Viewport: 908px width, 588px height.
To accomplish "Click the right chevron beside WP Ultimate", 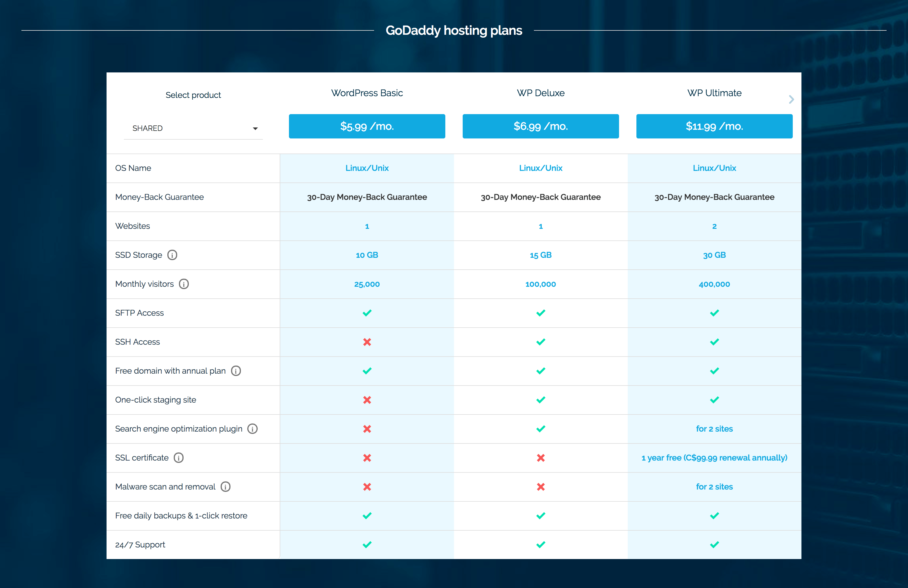I will [791, 100].
